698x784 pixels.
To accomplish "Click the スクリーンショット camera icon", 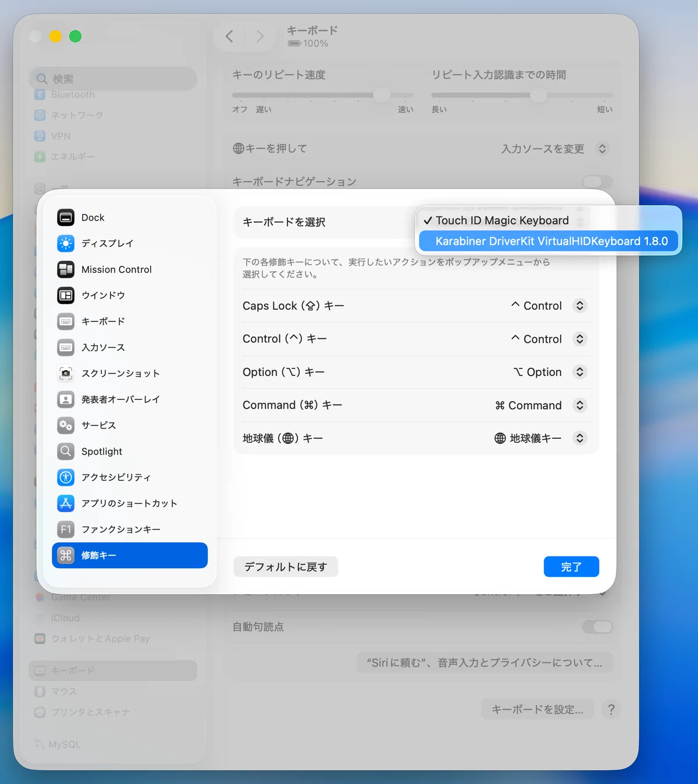I will 66,373.
